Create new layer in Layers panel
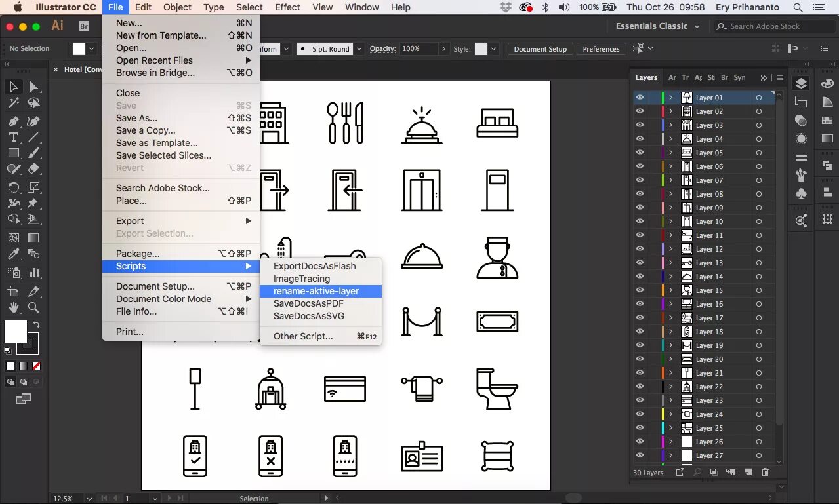This screenshot has width=839, height=504. [747, 472]
